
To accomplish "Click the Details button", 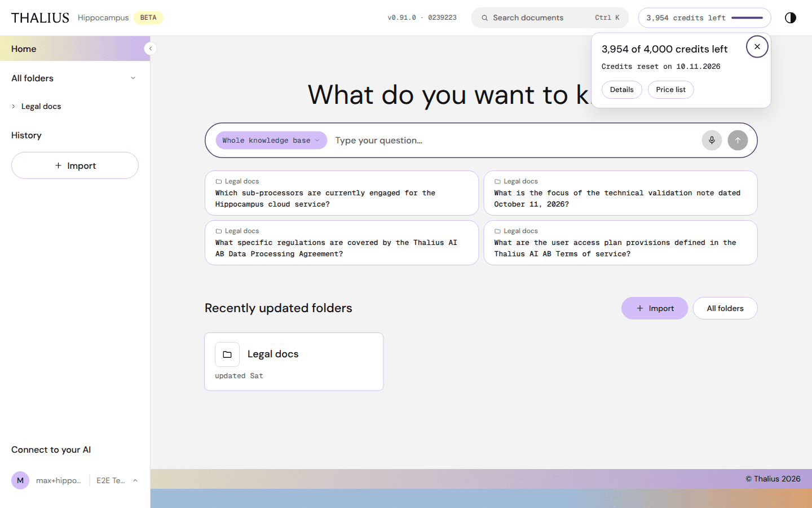I will 622,90.
